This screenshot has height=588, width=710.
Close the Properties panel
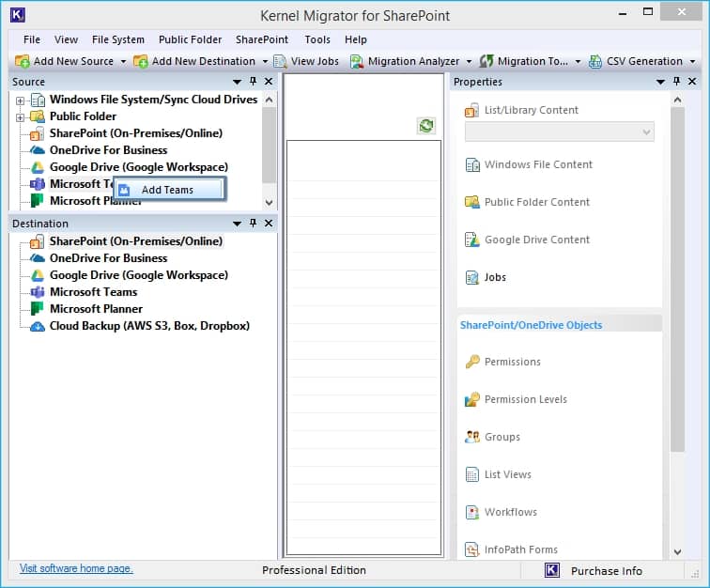point(692,82)
